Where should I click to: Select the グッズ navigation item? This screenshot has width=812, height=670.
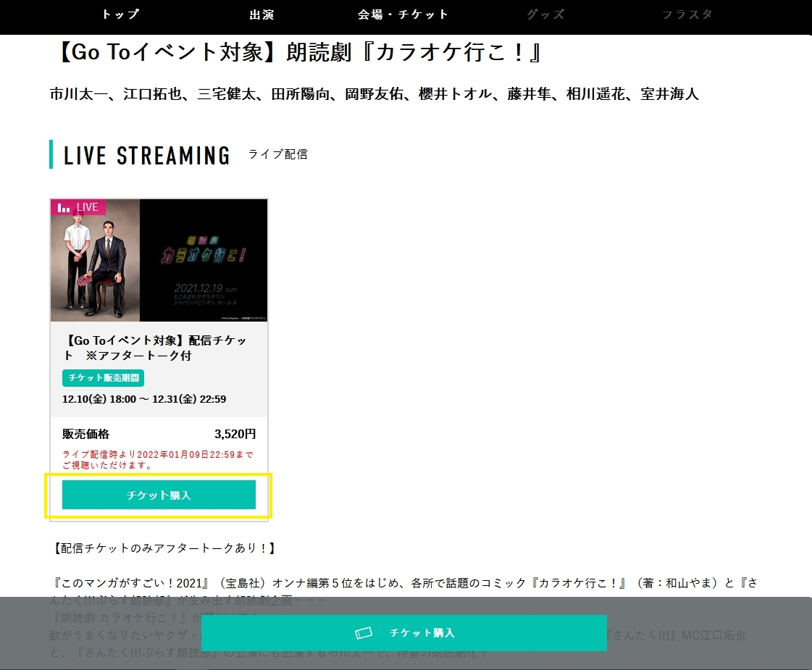pyautogui.click(x=545, y=14)
